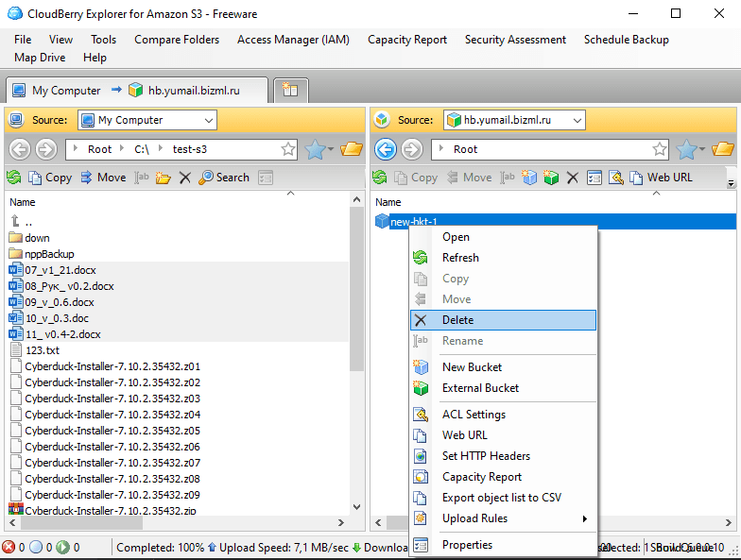Open Compare Folders menu
Screen dimensions: 741x560
coord(177,40)
